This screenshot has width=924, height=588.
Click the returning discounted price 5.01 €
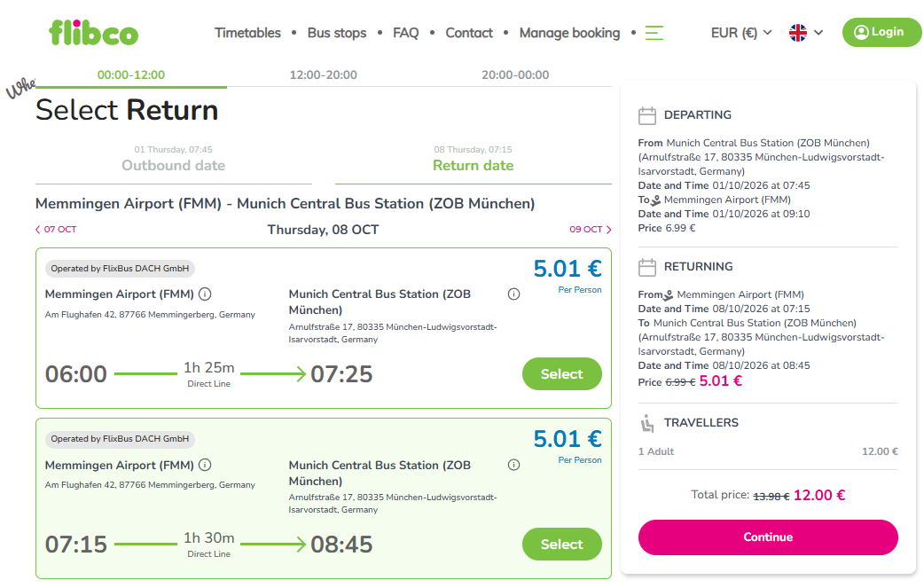point(721,381)
